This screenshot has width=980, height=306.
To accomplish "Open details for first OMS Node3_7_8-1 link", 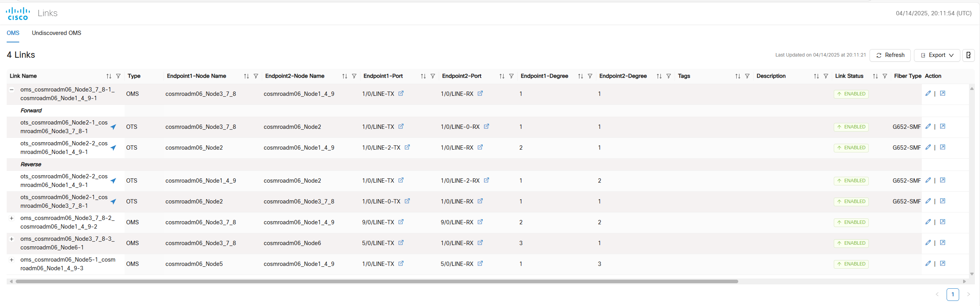I will click(943, 93).
